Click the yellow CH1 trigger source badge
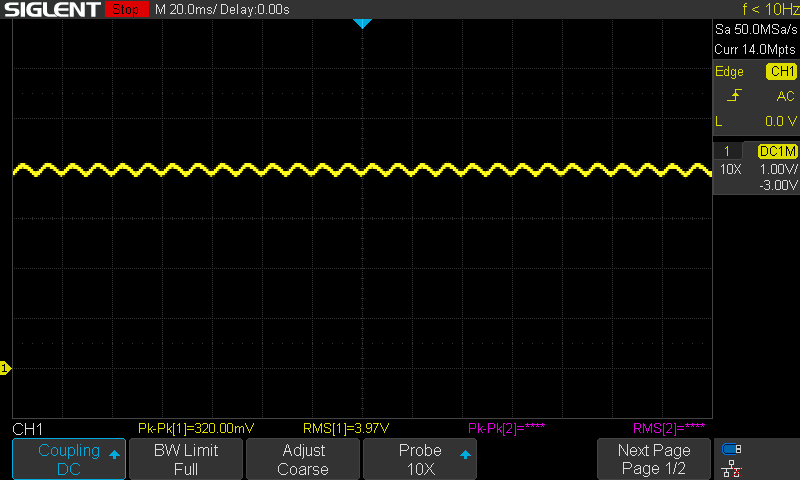This screenshot has width=800, height=480. (781, 72)
